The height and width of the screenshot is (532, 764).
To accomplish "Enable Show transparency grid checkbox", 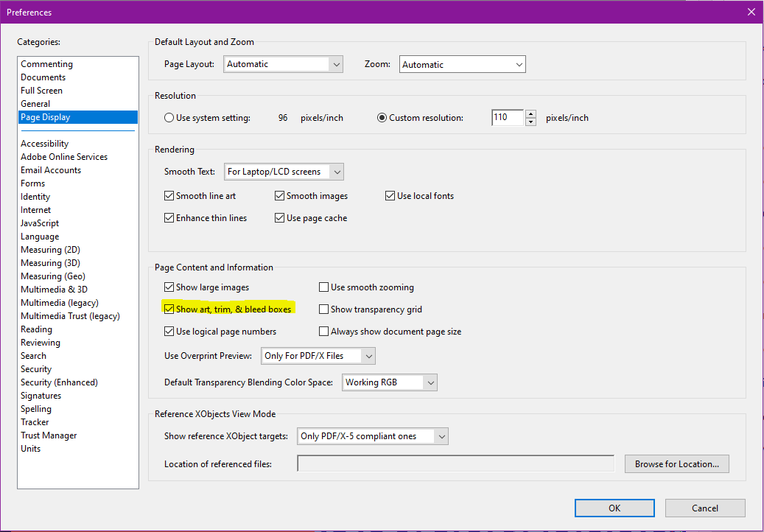I will point(323,309).
